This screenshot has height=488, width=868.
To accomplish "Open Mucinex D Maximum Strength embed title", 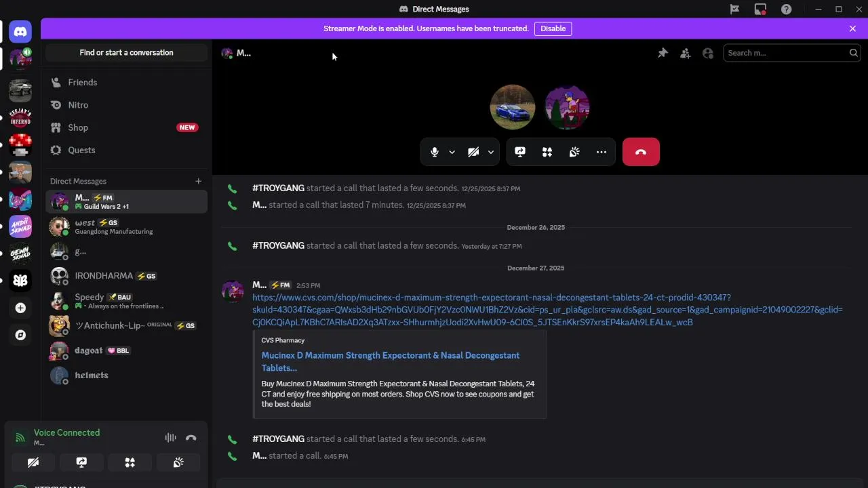I will (x=391, y=361).
